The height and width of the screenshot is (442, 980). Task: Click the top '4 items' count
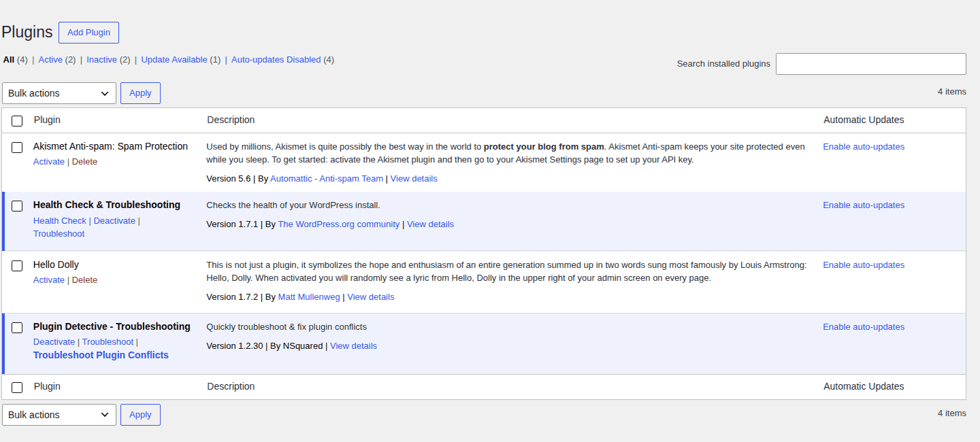(x=951, y=92)
